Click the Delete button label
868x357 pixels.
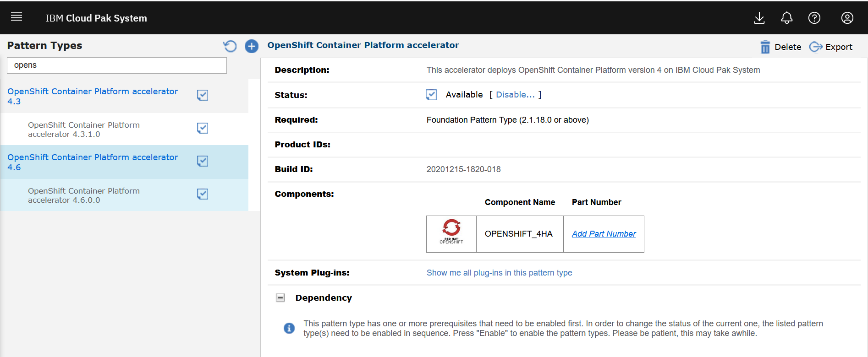point(788,47)
